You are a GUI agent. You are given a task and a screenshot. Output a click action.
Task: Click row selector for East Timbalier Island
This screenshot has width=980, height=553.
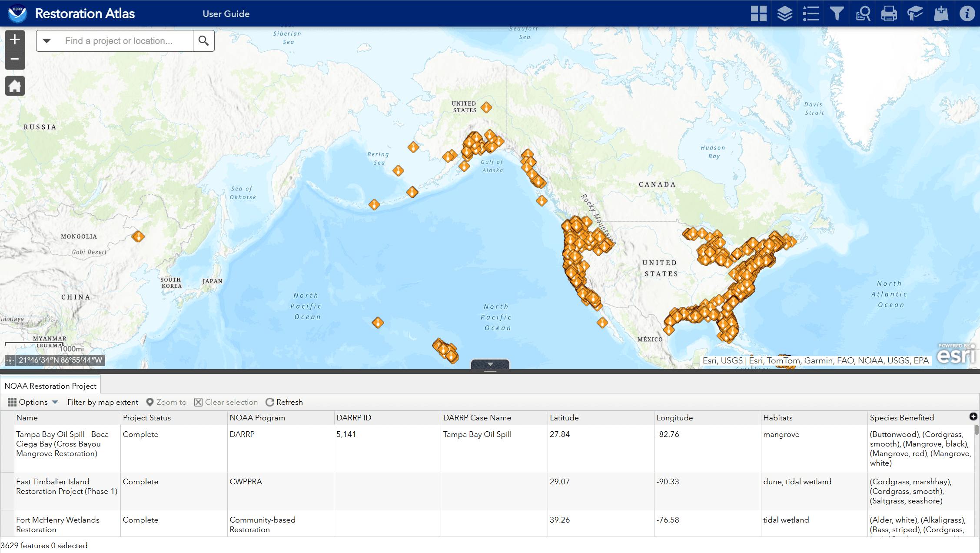(x=7, y=491)
